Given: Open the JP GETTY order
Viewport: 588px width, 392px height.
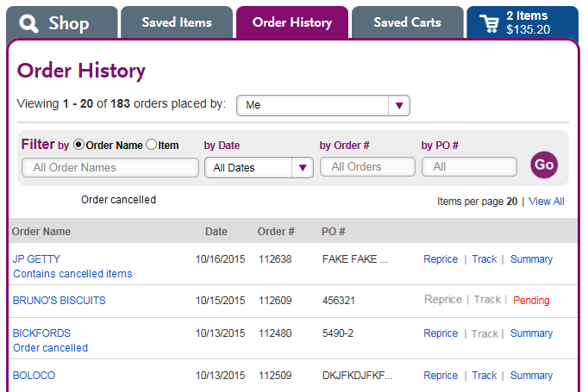Looking at the screenshot, I should pos(36,259).
